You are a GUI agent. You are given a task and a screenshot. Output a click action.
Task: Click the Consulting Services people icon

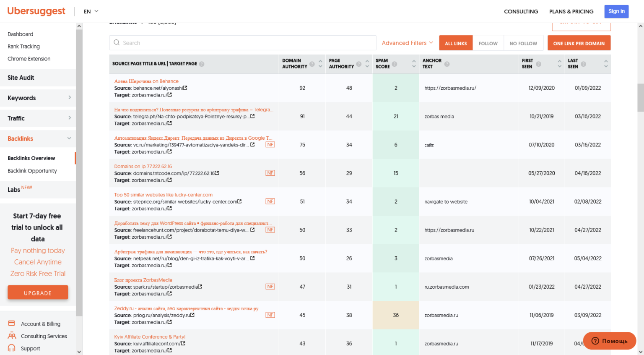[12, 336]
